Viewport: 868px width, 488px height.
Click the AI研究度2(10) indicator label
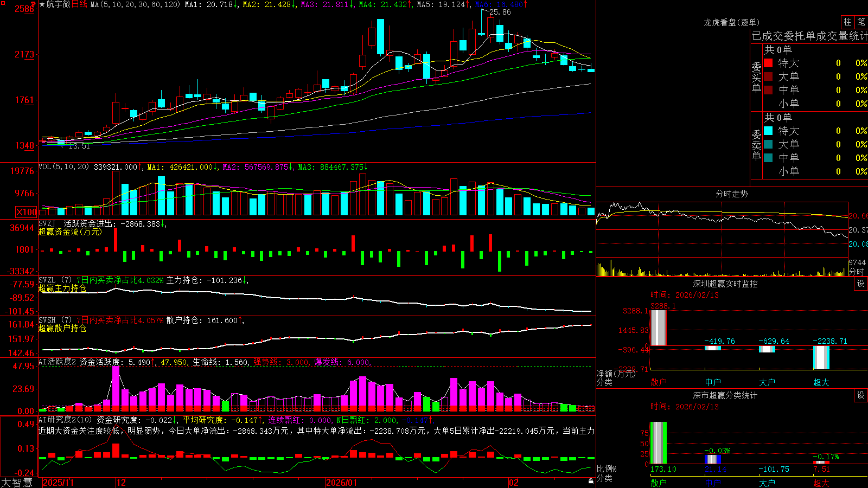pos(65,420)
